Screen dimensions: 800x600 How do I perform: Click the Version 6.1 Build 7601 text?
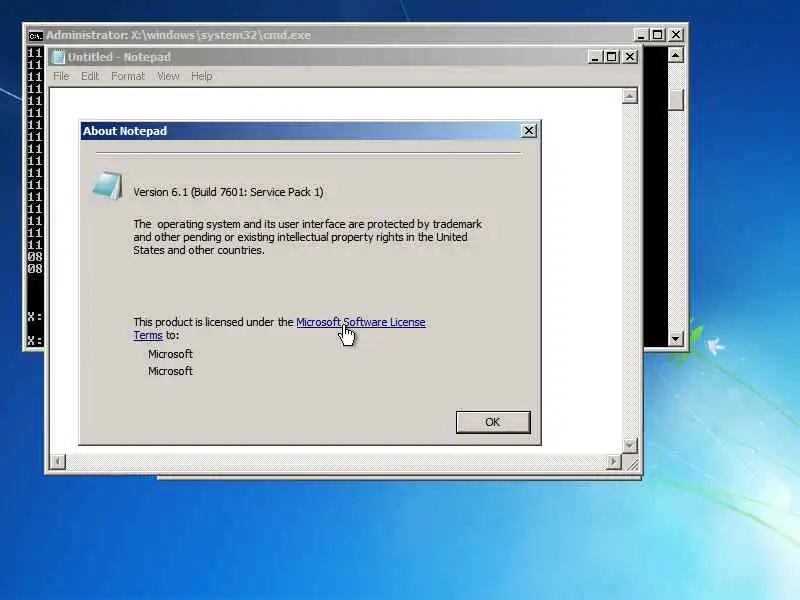coord(228,192)
